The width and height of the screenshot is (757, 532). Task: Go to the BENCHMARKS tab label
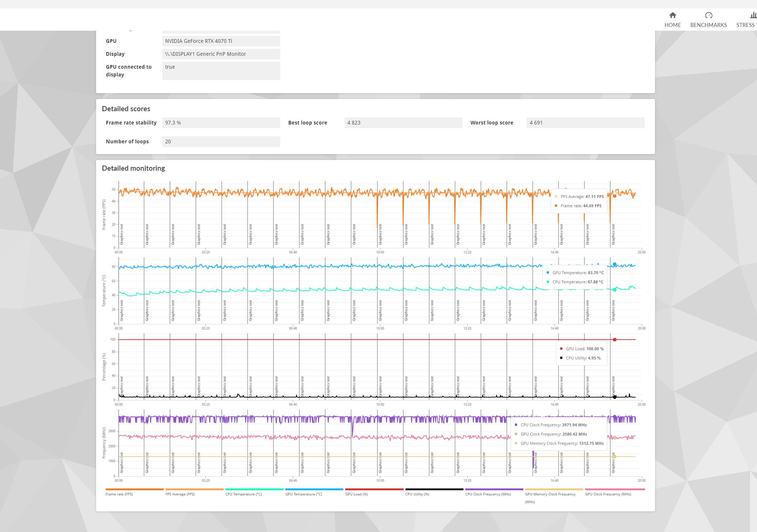(709, 25)
